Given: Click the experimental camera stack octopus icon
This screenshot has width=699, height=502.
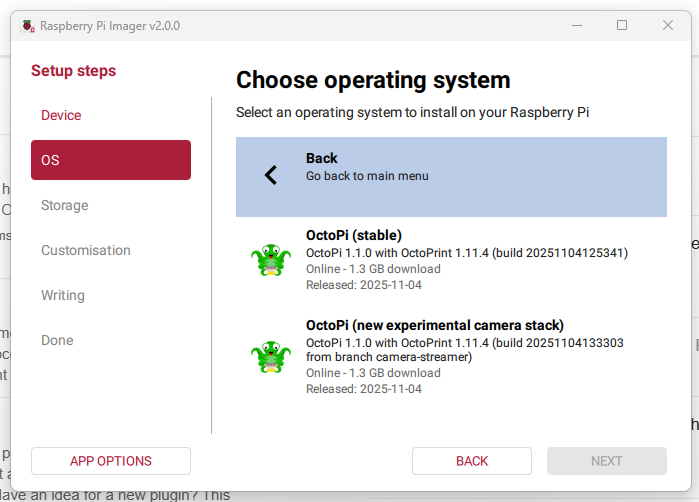Looking at the screenshot, I should 270,356.
